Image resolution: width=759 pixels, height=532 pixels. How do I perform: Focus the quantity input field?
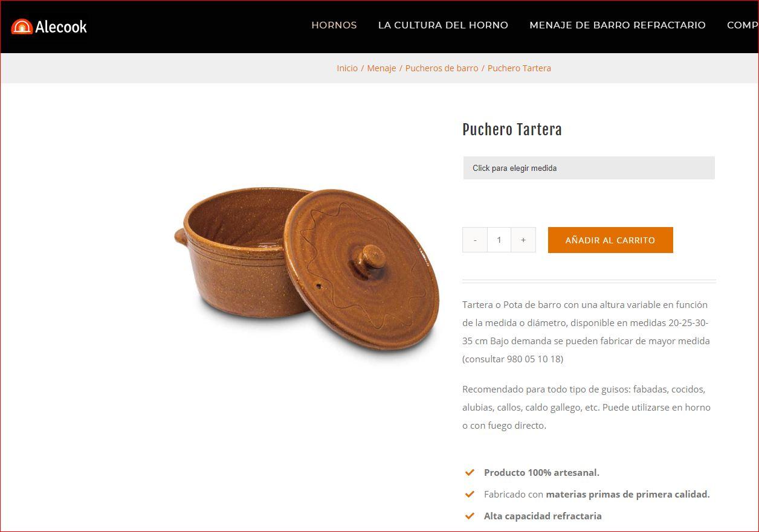pos(499,240)
